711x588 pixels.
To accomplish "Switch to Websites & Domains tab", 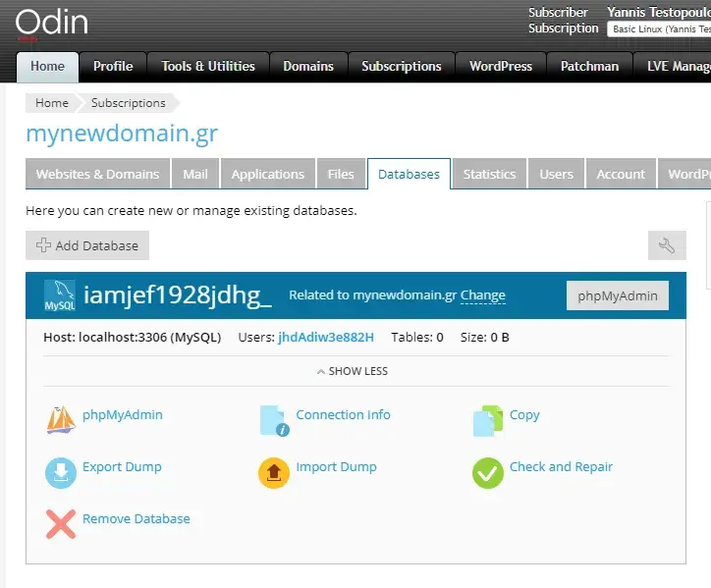I will pos(97,174).
